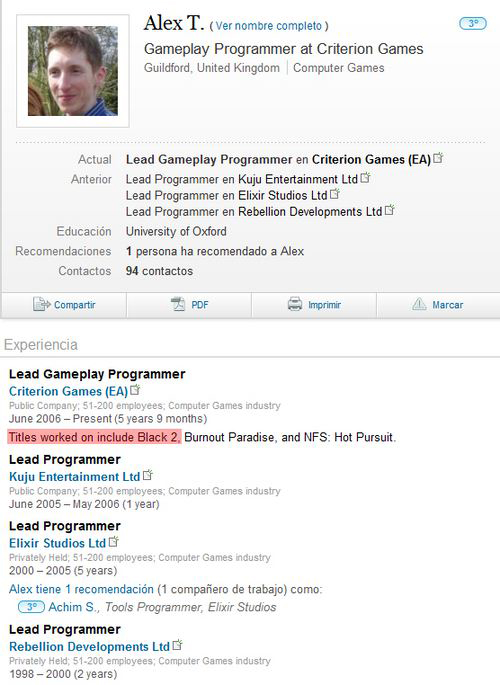Screen dimensions: 500x685
Task: Click 3° badge next to Achim S.
Action: tap(31, 607)
